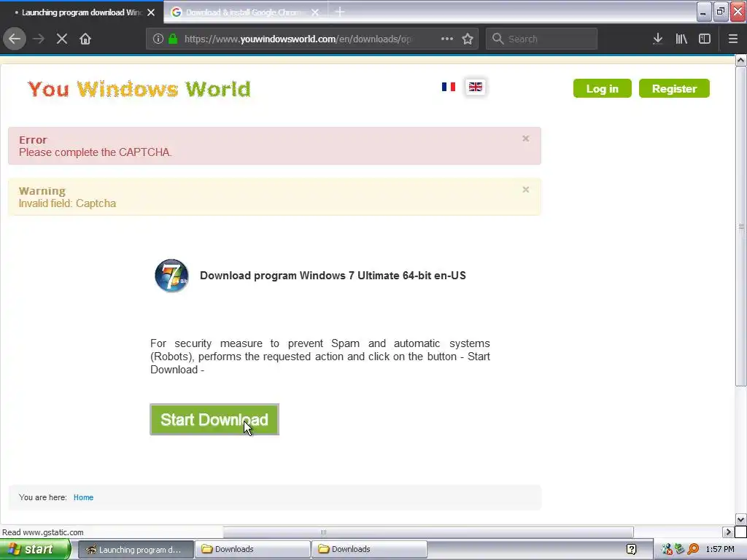Click the Invalid field: Captcha text

67,203
